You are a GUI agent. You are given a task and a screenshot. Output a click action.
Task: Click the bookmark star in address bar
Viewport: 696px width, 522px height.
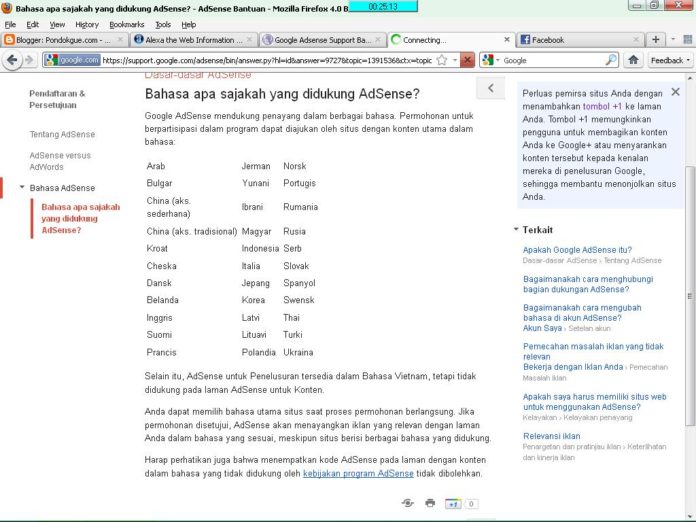pos(442,60)
